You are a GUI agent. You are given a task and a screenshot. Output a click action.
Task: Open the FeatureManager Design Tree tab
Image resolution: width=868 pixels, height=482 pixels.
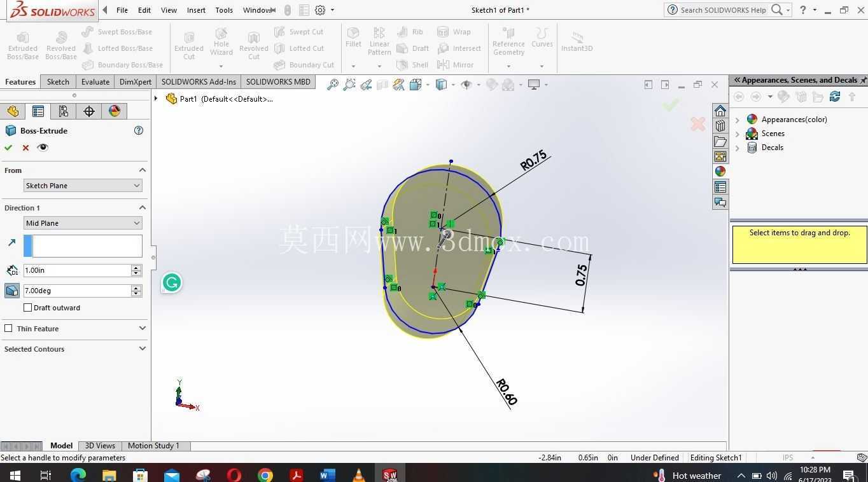tap(13, 111)
